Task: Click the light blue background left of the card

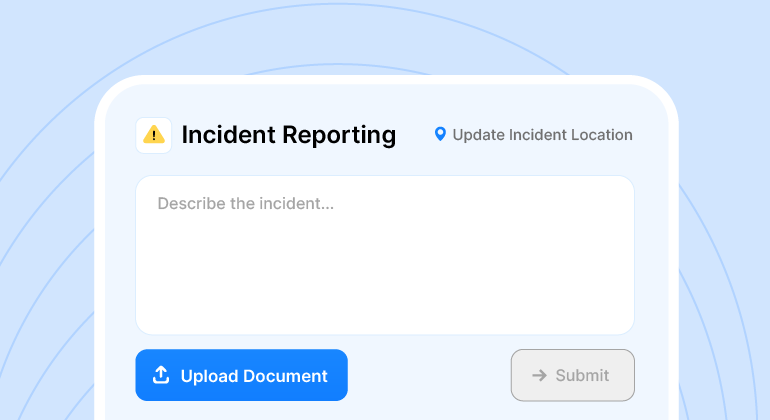Action: (45, 250)
